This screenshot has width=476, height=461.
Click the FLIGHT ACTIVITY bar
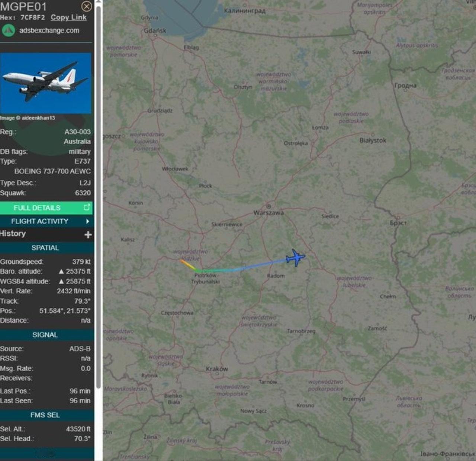[46, 222]
